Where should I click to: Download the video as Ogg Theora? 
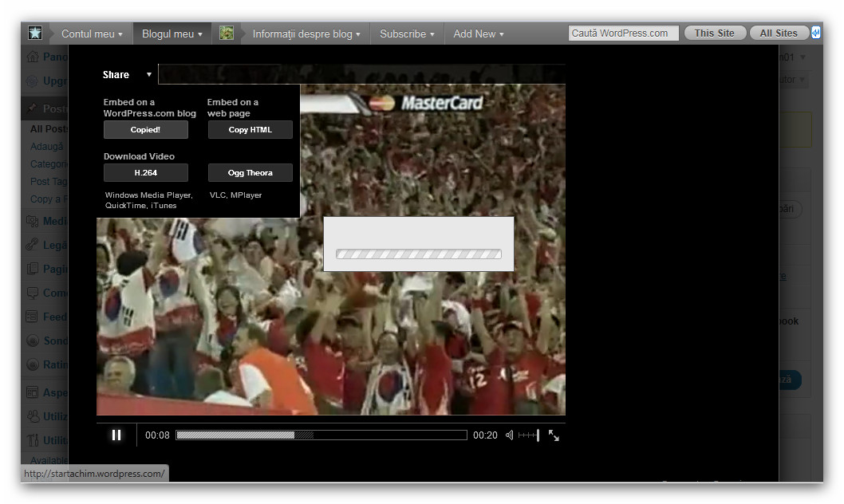(250, 173)
